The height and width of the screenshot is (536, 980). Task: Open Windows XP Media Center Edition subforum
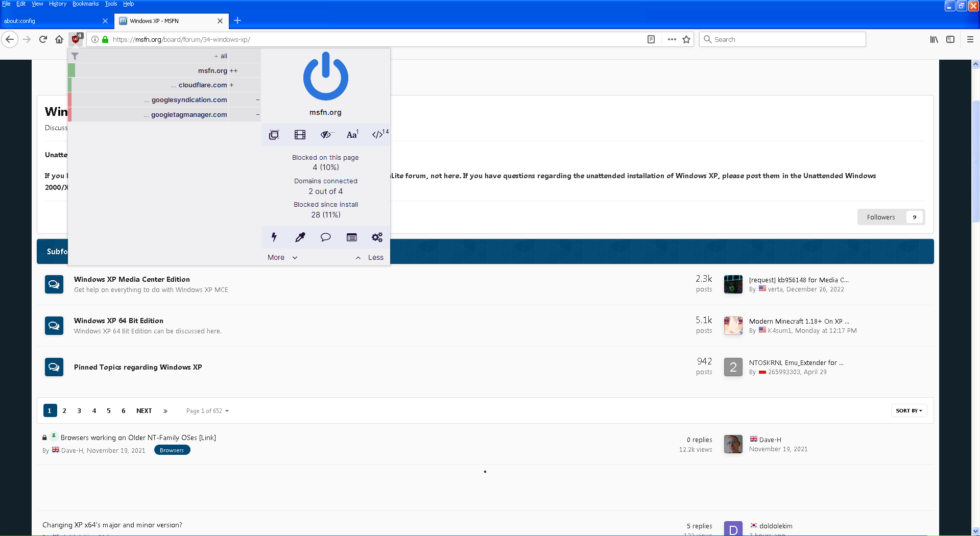[132, 279]
